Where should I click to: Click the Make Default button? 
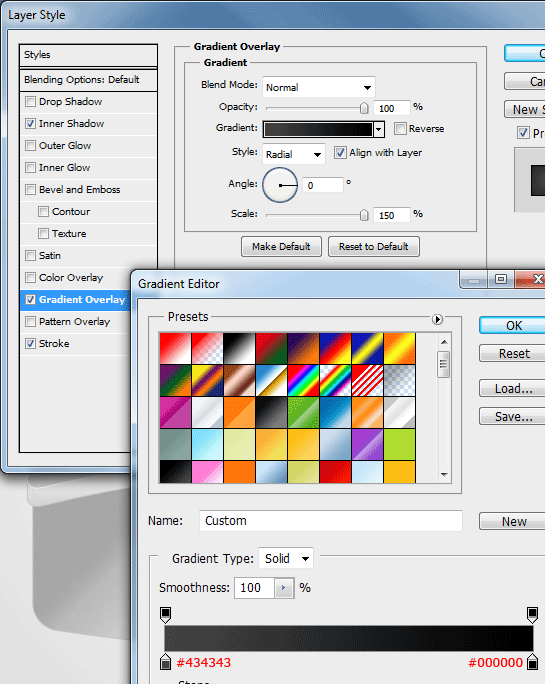(x=281, y=246)
